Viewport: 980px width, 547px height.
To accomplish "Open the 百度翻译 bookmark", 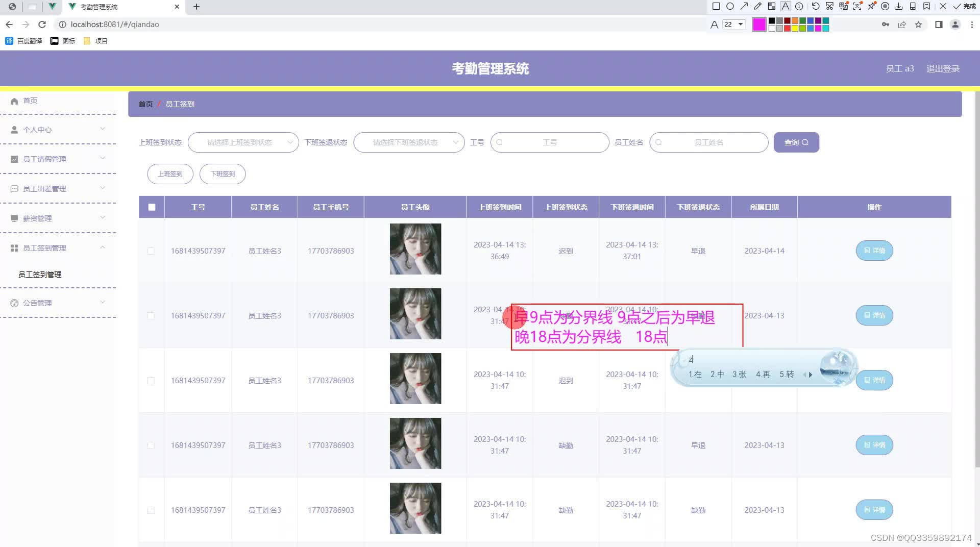I will [x=24, y=41].
